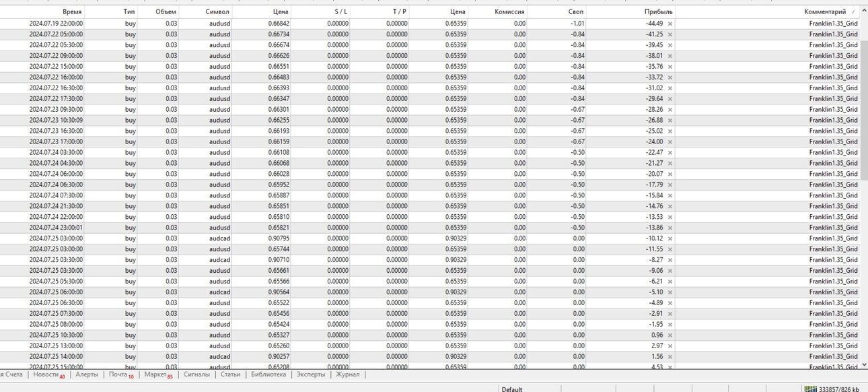Select the open price 0.65456

coord(279,314)
